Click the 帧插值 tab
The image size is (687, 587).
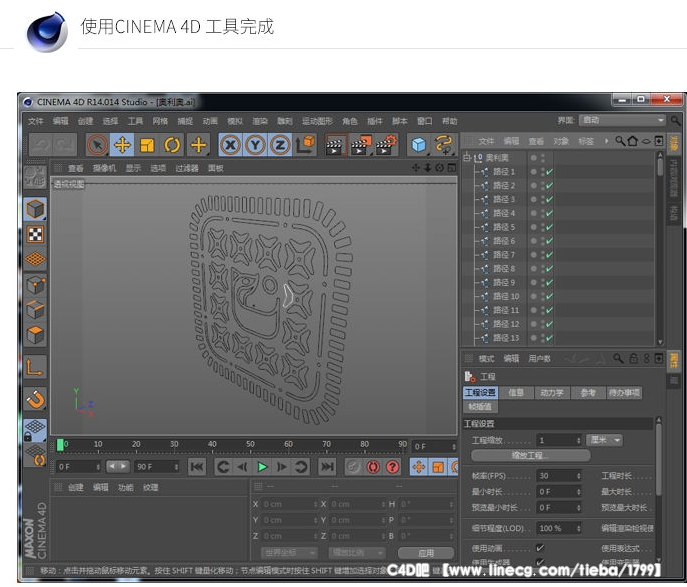(x=480, y=407)
